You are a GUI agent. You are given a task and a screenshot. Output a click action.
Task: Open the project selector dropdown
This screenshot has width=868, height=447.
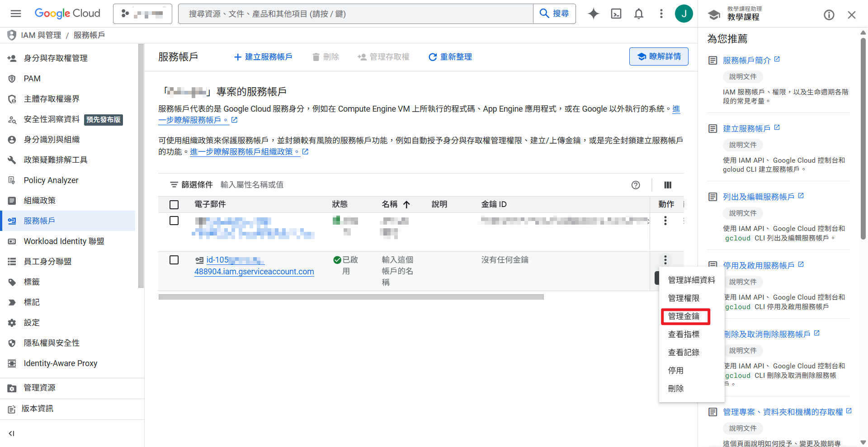[x=142, y=14]
